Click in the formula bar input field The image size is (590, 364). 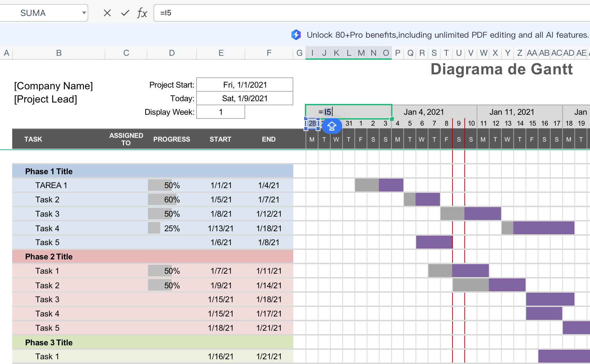click(339, 13)
